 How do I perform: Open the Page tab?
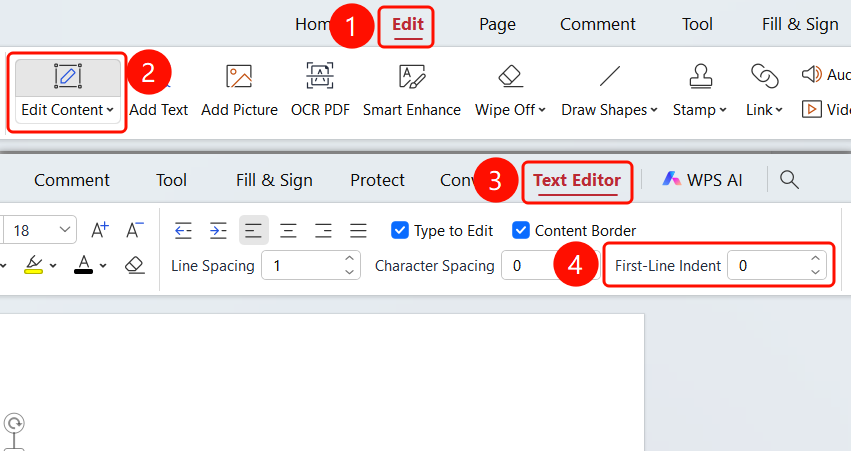[497, 24]
